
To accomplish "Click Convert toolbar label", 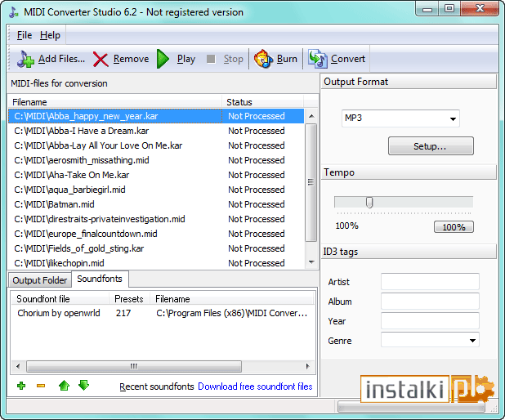I will point(348,59).
